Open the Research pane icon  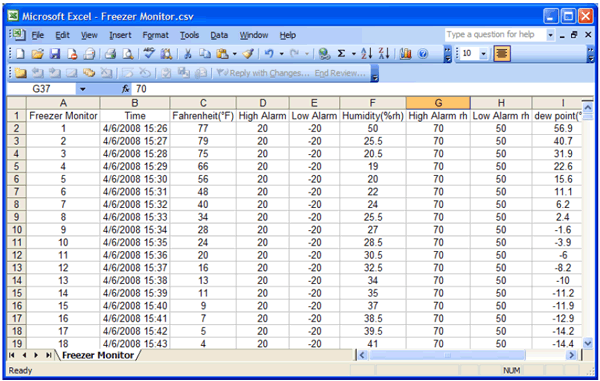(x=166, y=54)
